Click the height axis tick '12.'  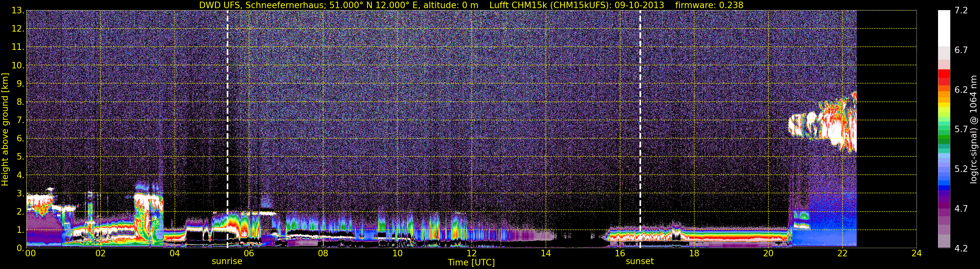coord(18,29)
